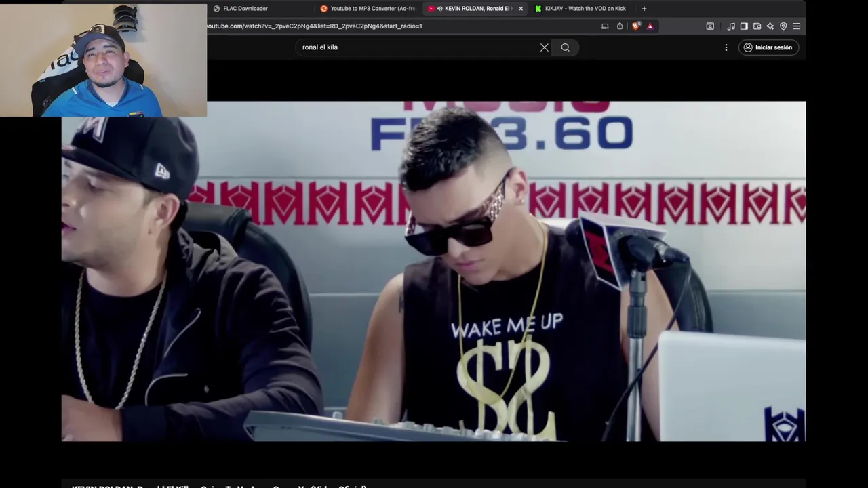Open the Brave Playlist music note icon
This screenshot has height=488, width=868.
pos(731,26)
